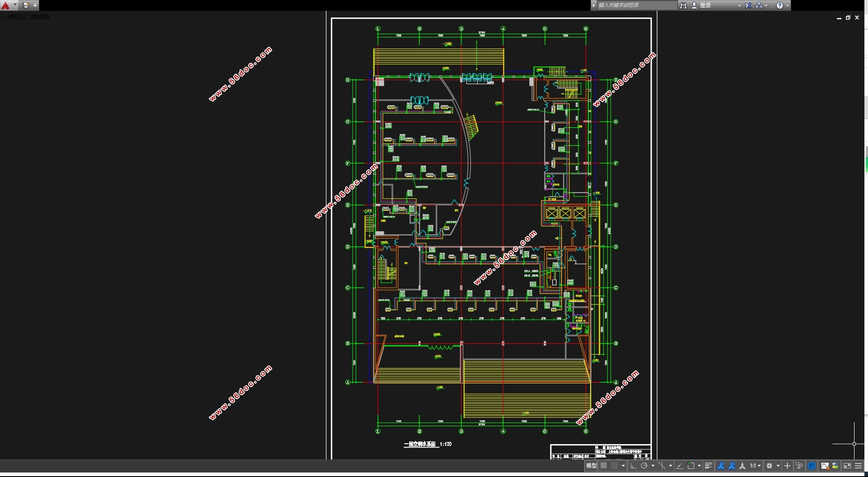Screen dimensions: 868x477
Task: Open the AutoCAD application menu logo
Action: click(5, 5)
